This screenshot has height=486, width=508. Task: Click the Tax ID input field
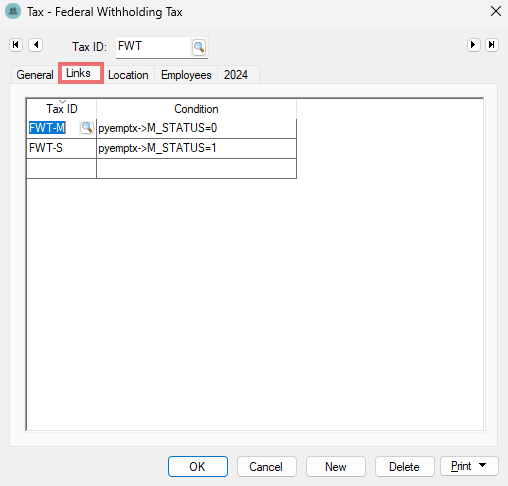[x=153, y=47]
